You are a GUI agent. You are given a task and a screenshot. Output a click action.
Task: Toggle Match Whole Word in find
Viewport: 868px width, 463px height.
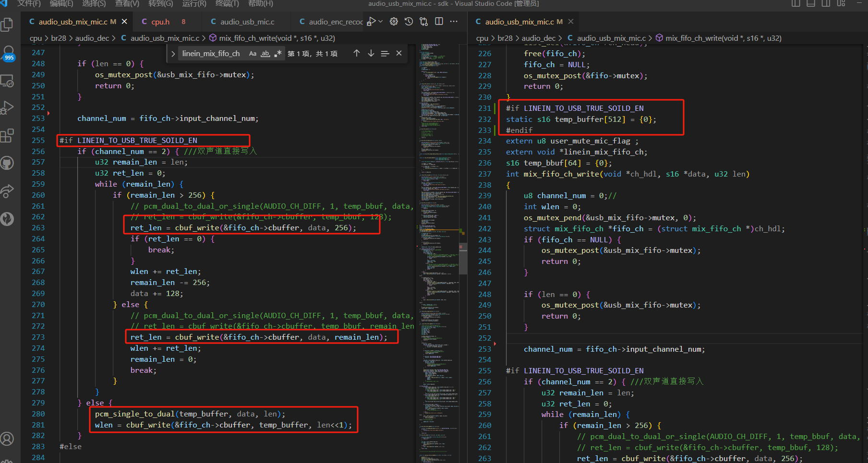265,54
